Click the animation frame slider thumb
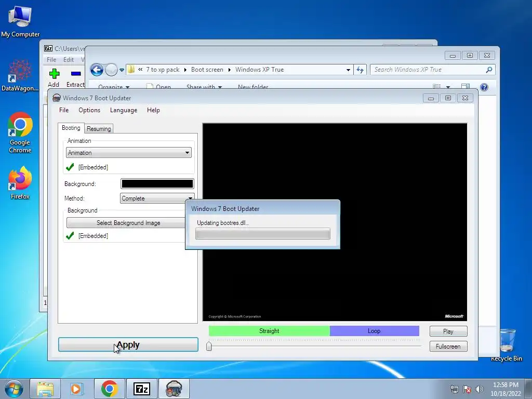The width and height of the screenshot is (532, 399). (x=209, y=346)
